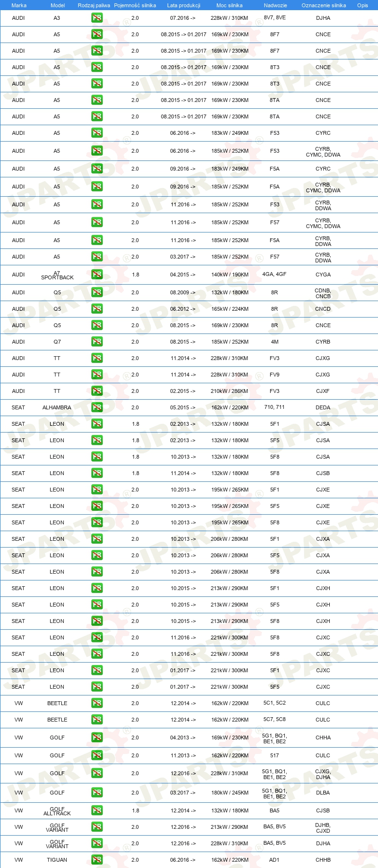378x868 pixels.
Task: Click the fuel icon in the Golf DLBA row
Action: [x=97, y=793]
